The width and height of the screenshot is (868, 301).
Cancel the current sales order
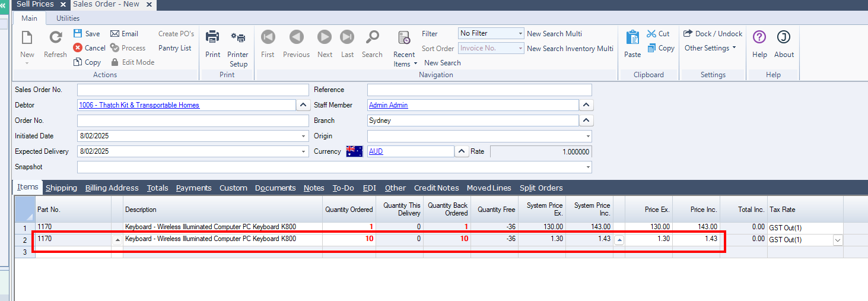point(89,48)
